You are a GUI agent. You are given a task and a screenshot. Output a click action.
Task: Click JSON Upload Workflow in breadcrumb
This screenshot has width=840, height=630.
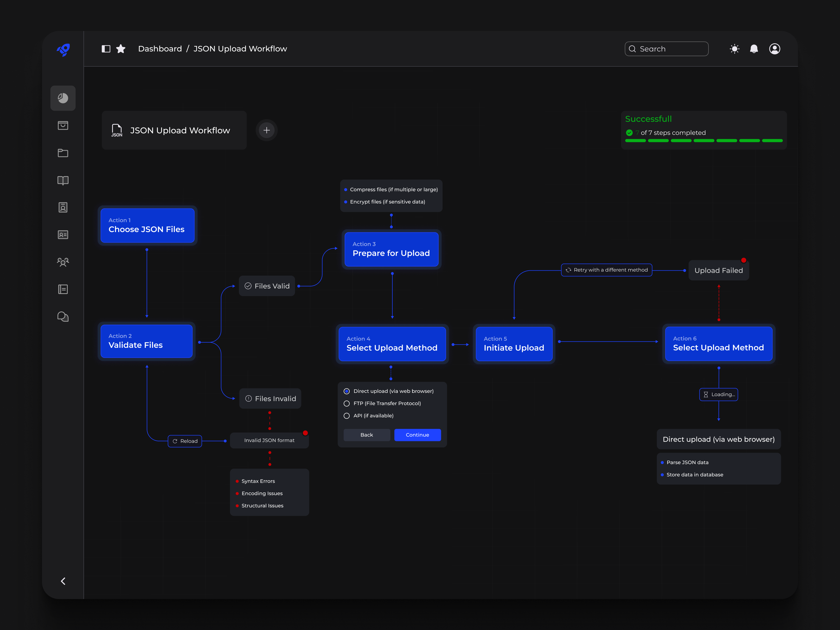240,49
